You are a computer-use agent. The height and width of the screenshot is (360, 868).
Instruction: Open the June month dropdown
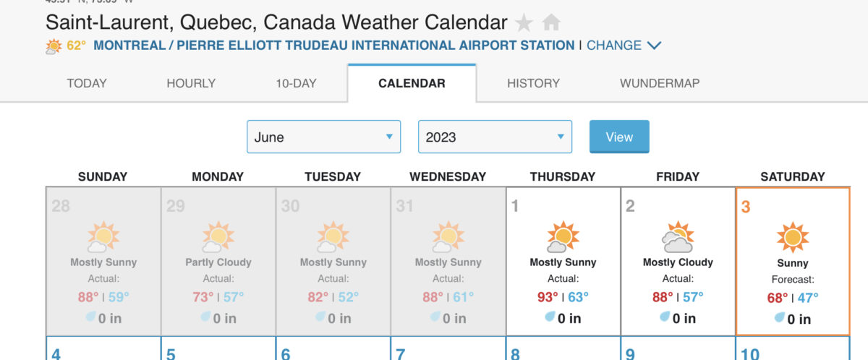323,137
